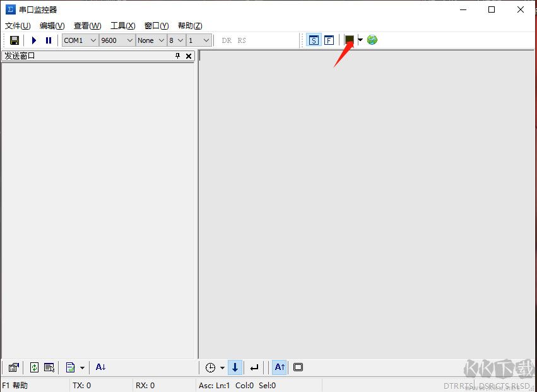The width and height of the screenshot is (537, 392).
Task: Toggle the blue down-arrow auto-scroll button
Action: (235, 367)
